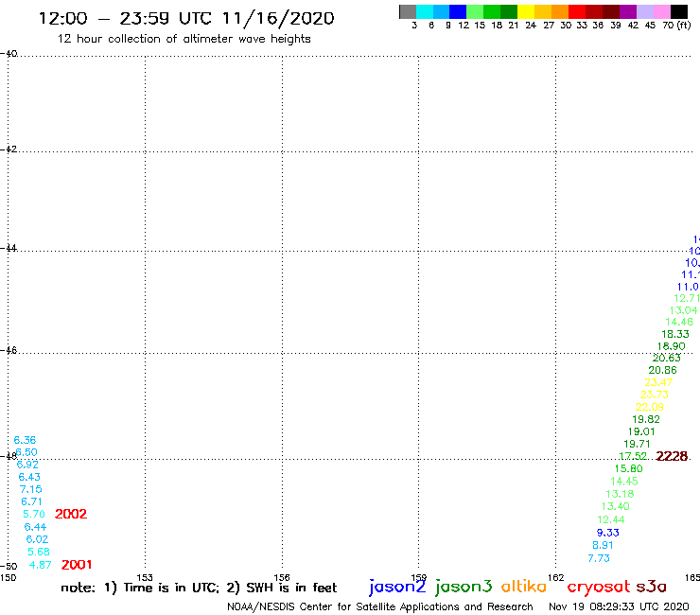The width and height of the screenshot is (700, 615).
Task: Click wave height value 19.71
Action: pyautogui.click(x=637, y=445)
